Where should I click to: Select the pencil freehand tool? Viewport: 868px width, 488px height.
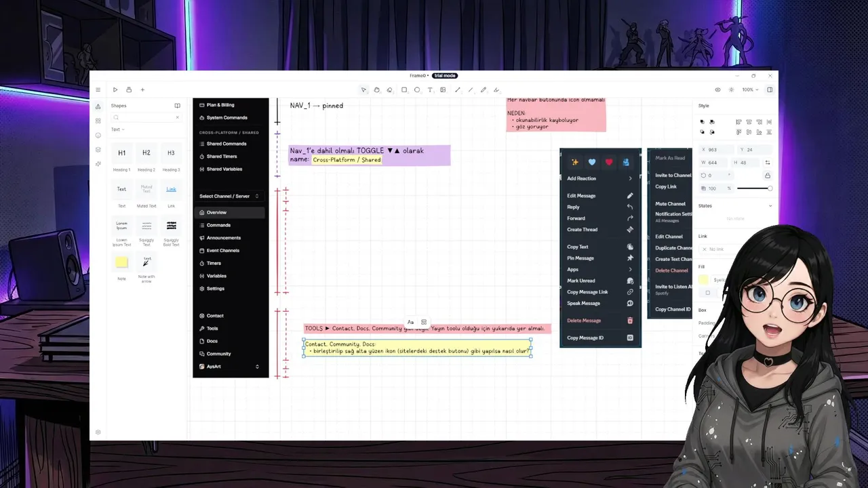tap(484, 89)
